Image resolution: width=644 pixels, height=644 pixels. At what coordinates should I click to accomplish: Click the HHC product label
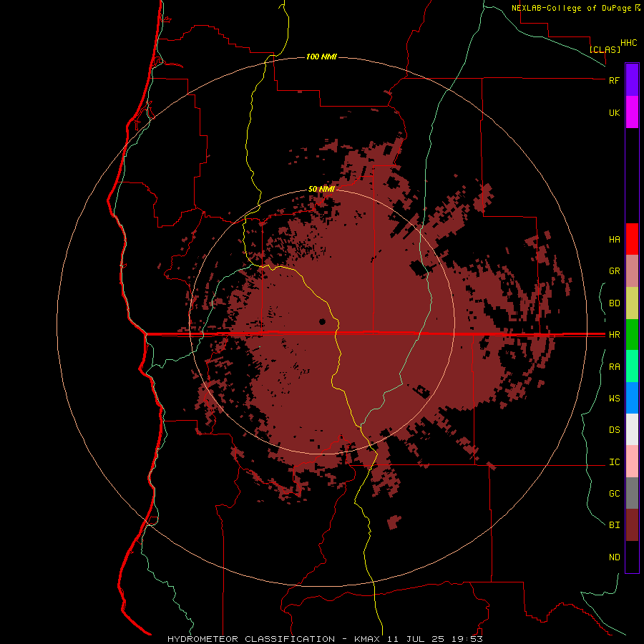point(628,43)
